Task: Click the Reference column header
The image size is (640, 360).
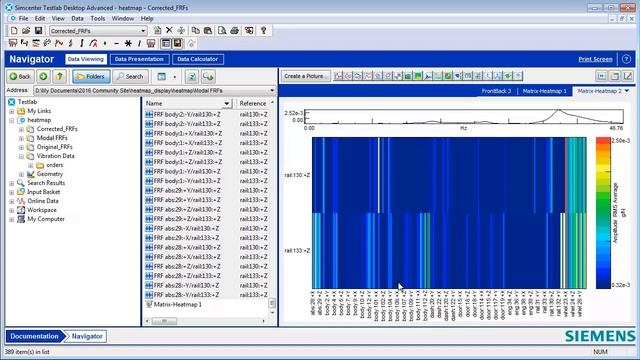Action: (x=253, y=103)
